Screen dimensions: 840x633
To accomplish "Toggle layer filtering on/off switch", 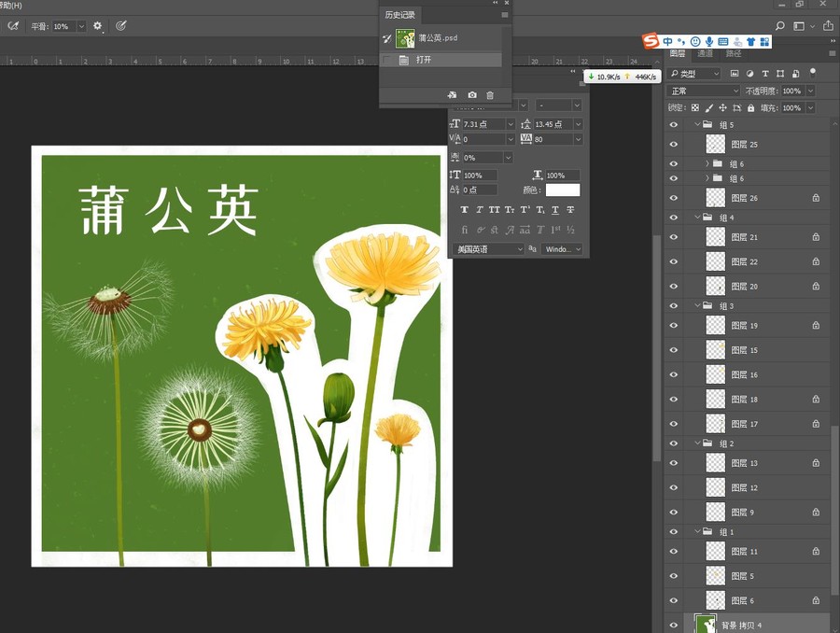I will click(x=813, y=73).
